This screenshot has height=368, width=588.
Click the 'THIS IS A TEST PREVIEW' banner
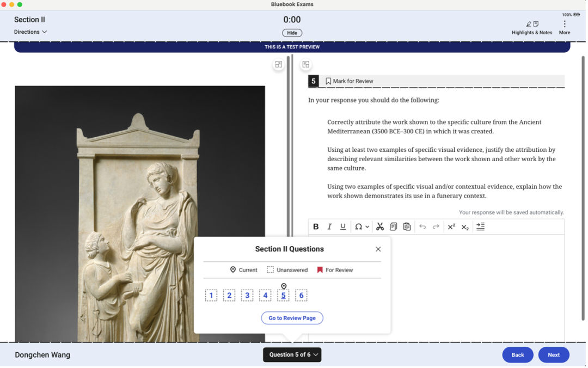pos(292,47)
